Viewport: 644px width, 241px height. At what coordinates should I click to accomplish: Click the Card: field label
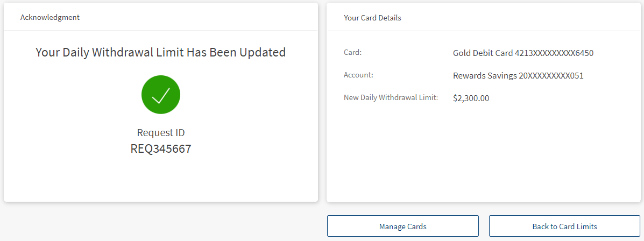pos(353,53)
